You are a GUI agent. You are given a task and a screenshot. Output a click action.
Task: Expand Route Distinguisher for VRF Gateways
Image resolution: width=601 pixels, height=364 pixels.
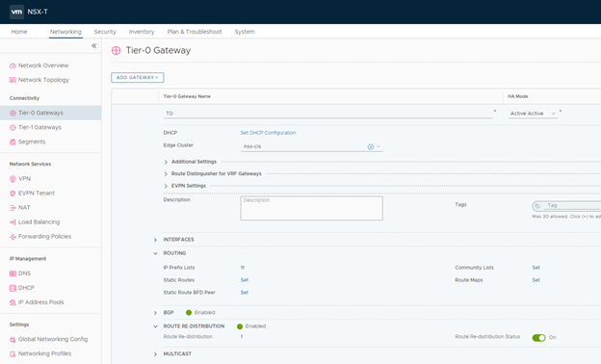(x=166, y=174)
